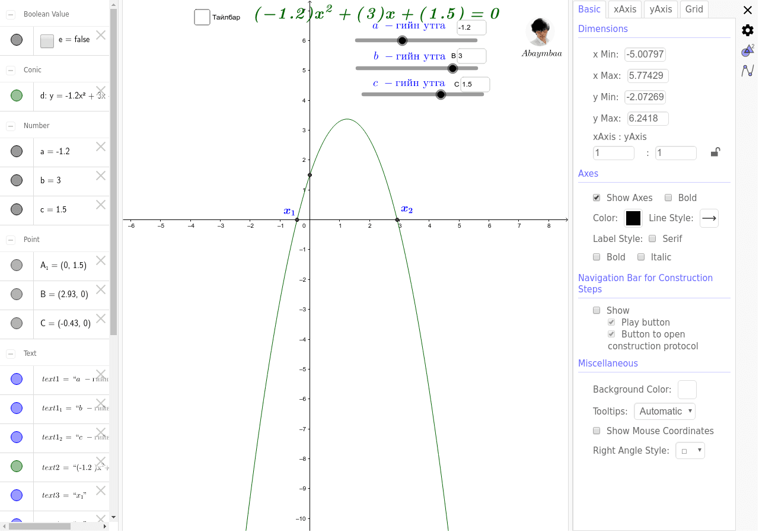Toggle visibility of text1
Screen dimensions: 759x532
pos(17,379)
